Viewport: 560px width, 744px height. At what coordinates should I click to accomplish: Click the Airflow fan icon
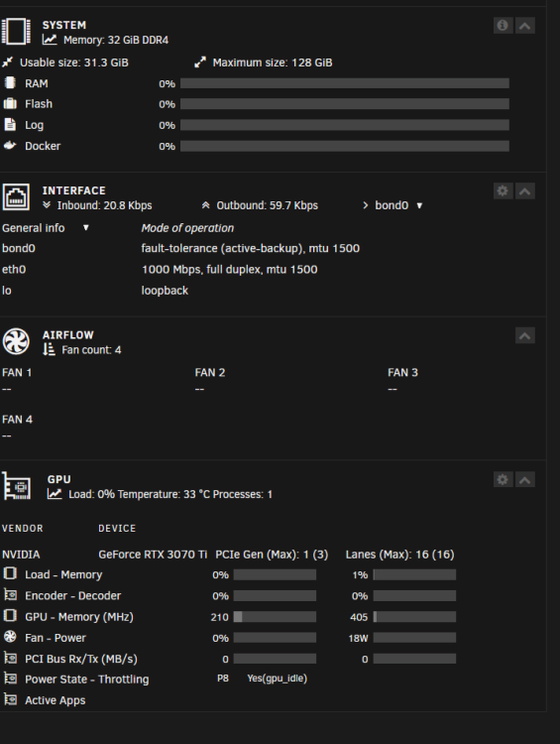click(16, 341)
